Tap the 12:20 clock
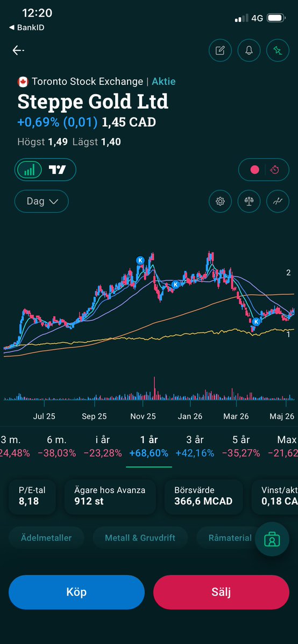 pos(37,13)
